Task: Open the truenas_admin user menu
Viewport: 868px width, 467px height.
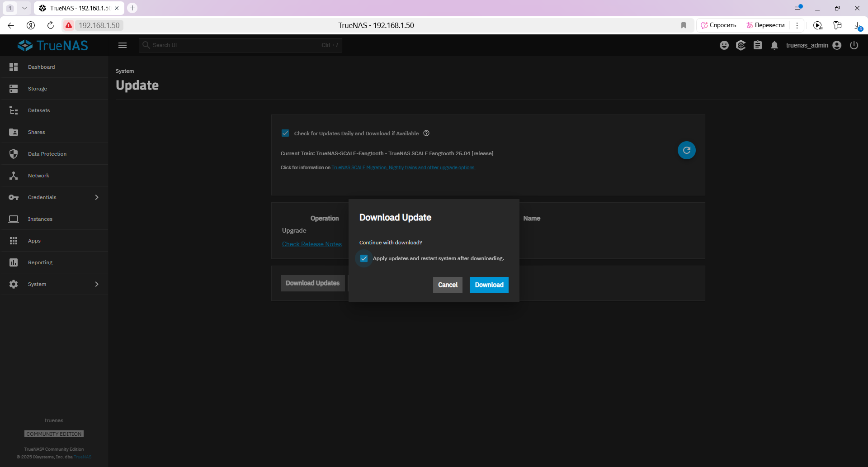Action: (x=814, y=45)
